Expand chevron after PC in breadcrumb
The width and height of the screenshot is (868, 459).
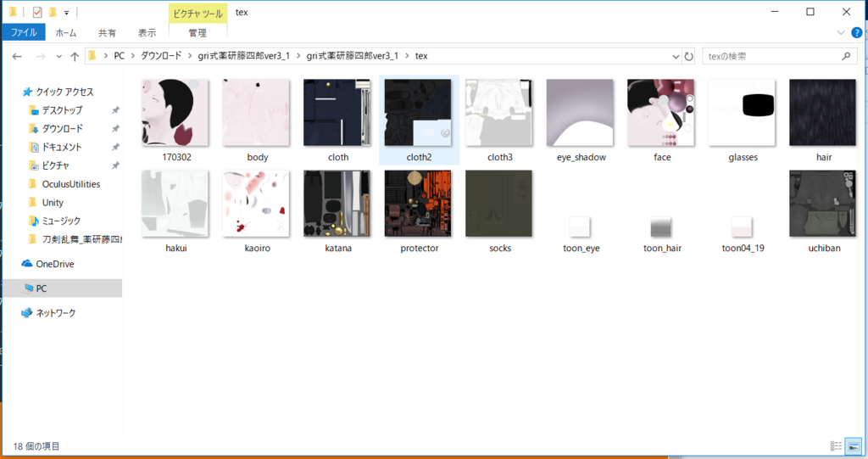(x=133, y=56)
